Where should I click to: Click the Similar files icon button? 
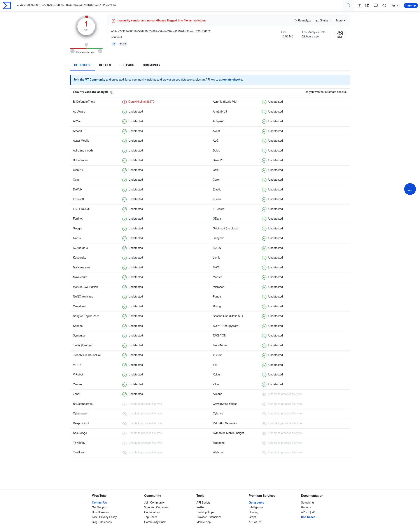pos(317,20)
